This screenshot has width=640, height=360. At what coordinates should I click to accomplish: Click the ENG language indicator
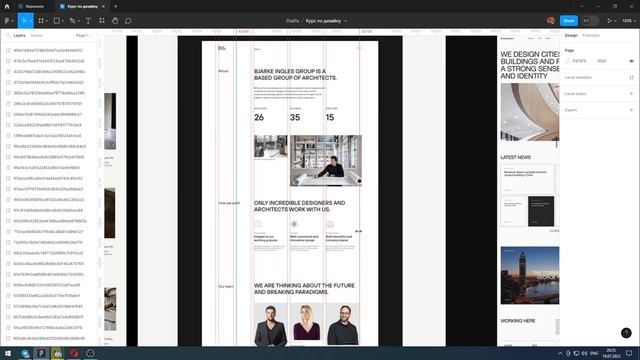coord(594,353)
